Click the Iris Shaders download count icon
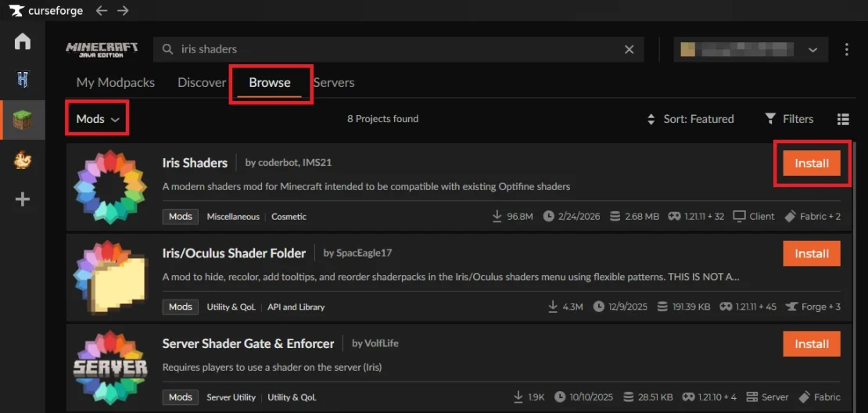 point(497,217)
